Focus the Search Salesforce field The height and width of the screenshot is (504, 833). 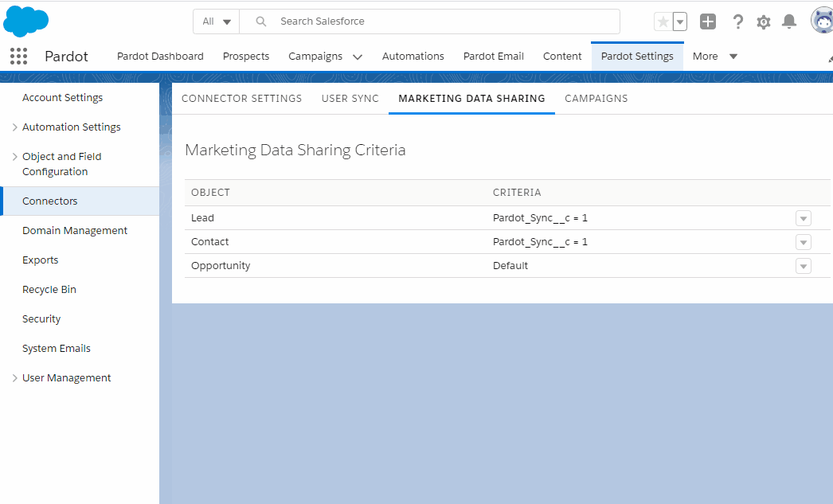tap(429, 21)
